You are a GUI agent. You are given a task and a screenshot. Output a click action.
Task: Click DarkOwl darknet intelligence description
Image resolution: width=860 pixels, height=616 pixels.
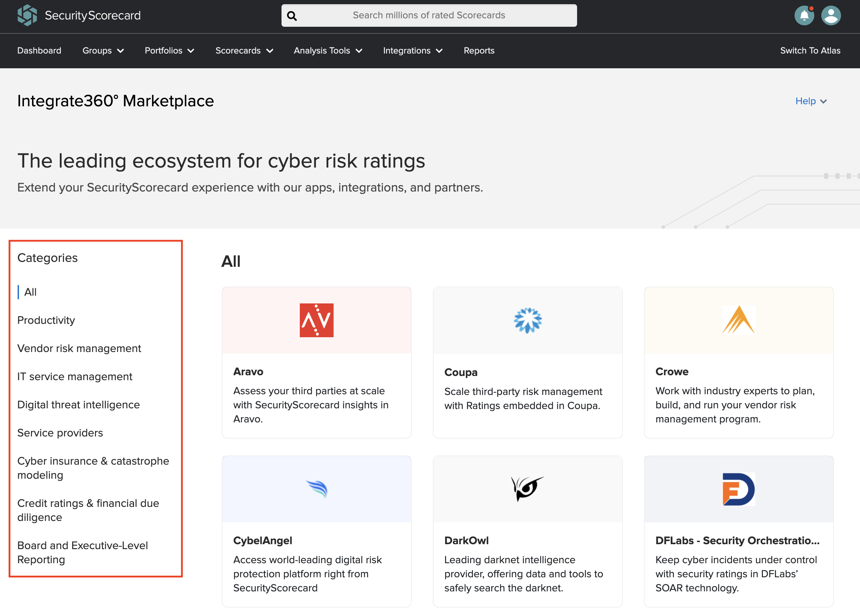click(x=523, y=573)
